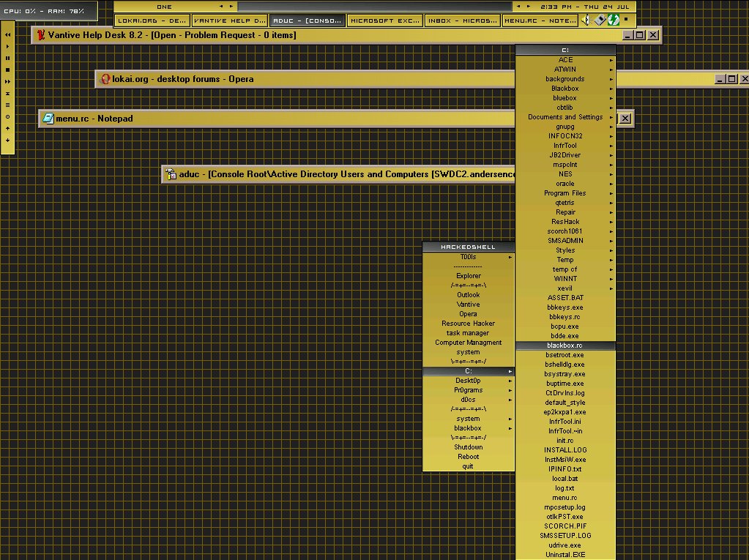Switch to the MENU.RC - NOTE... taskbar button
749x560 pixels.
(x=540, y=20)
